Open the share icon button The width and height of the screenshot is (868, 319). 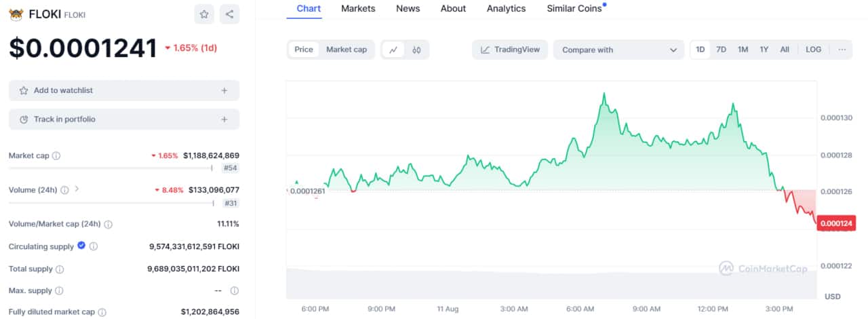pyautogui.click(x=230, y=14)
